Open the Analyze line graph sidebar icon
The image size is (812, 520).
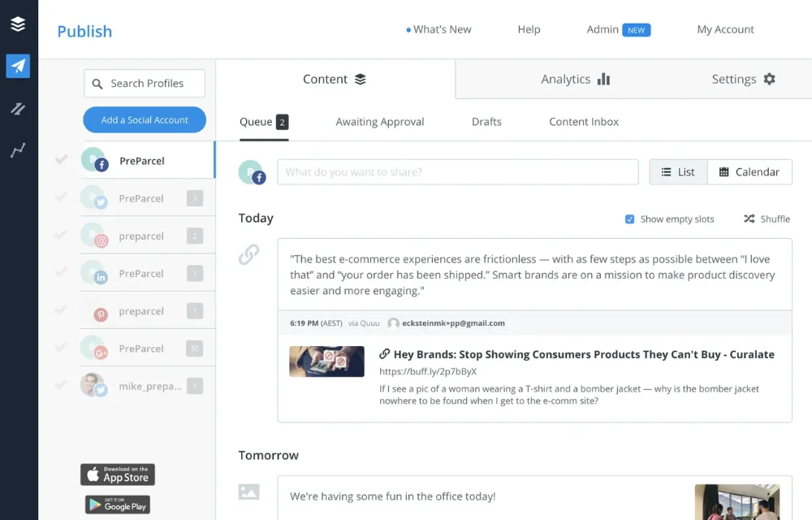[x=18, y=150]
